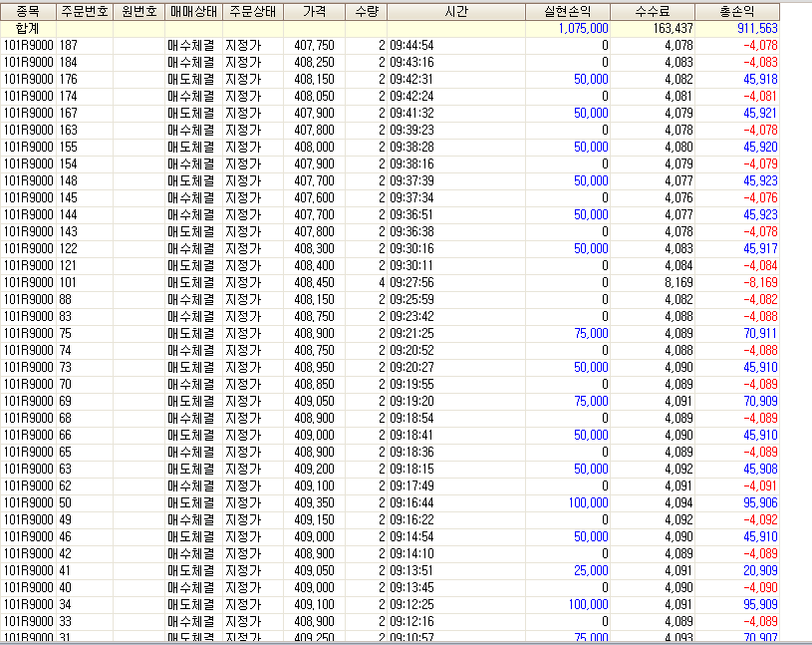Click net profit 95,906 cell
Screen dimensions: 812x645
click(x=760, y=503)
